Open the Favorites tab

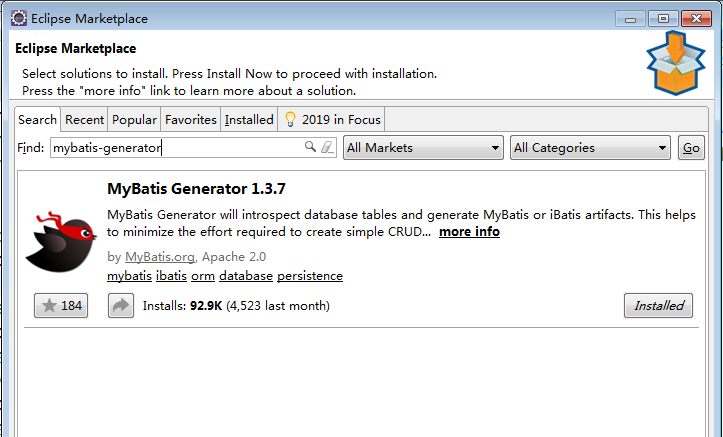[x=190, y=119]
